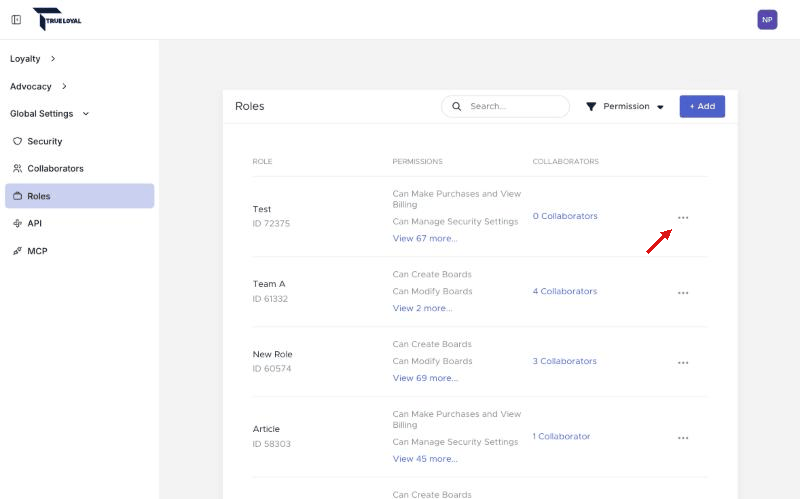Click the PERMISSIONS column header
Screen dimensions: 800x499
pos(417,161)
